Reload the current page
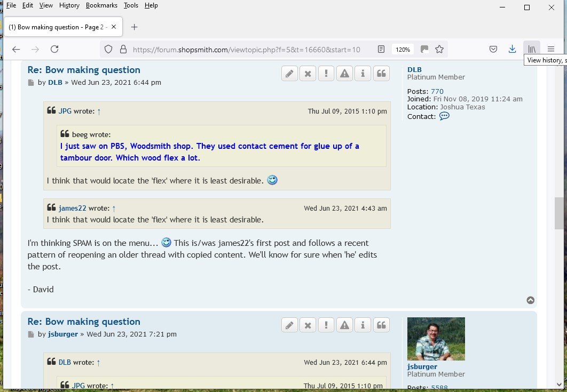Screen dimensions: 567x392 point(54,49)
